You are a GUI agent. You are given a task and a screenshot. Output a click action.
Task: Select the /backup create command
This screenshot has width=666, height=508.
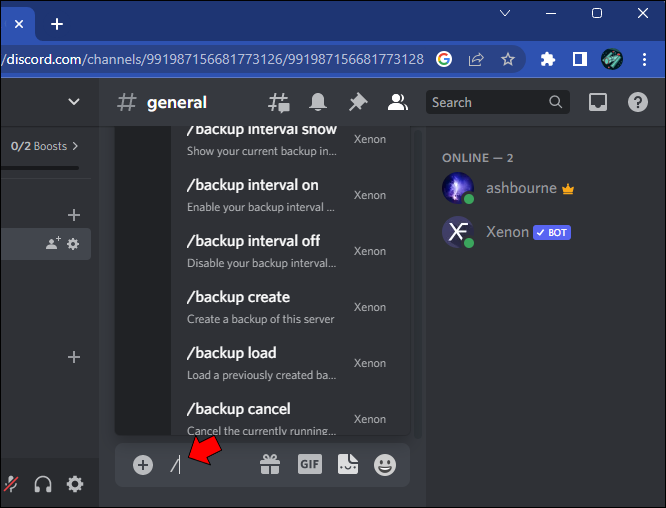(x=291, y=308)
